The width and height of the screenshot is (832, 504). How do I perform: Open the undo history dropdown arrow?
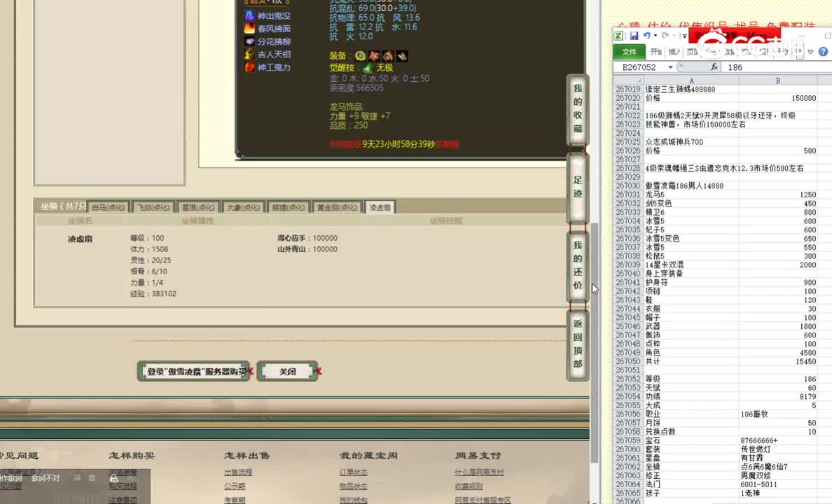coord(656,36)
